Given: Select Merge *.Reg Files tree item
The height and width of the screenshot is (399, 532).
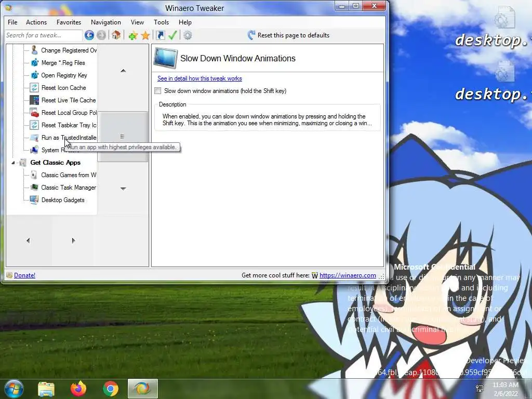Looking at the screenshot, I should coord(63,63).
